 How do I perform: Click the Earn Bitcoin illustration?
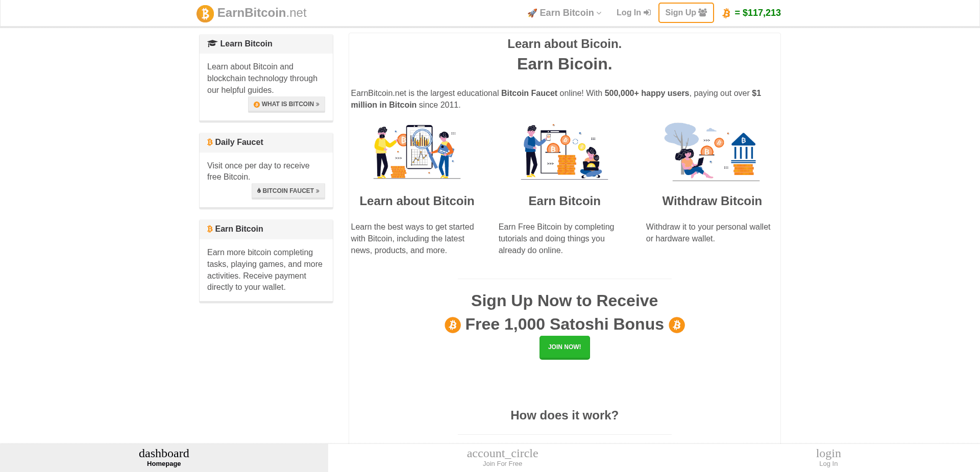(565, 152)
